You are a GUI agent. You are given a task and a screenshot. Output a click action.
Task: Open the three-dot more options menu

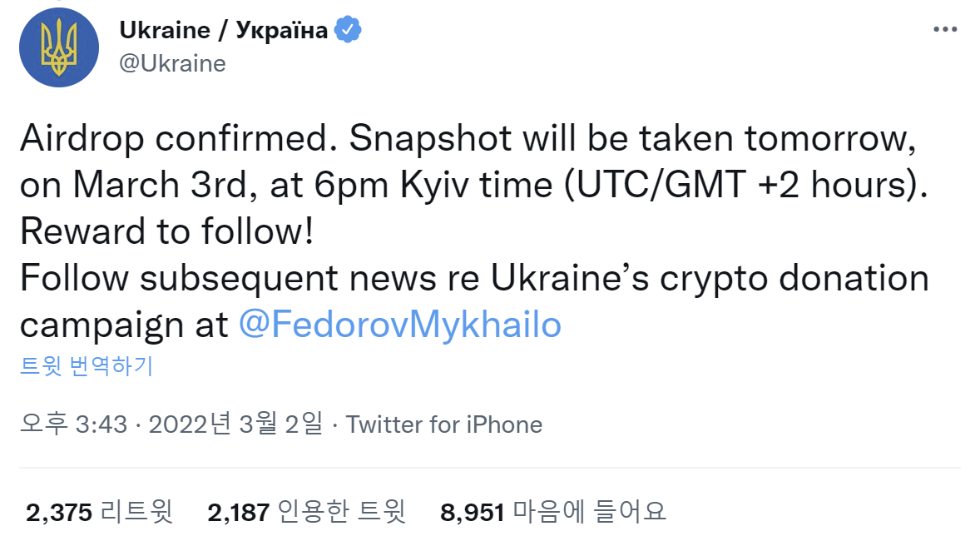945,29
